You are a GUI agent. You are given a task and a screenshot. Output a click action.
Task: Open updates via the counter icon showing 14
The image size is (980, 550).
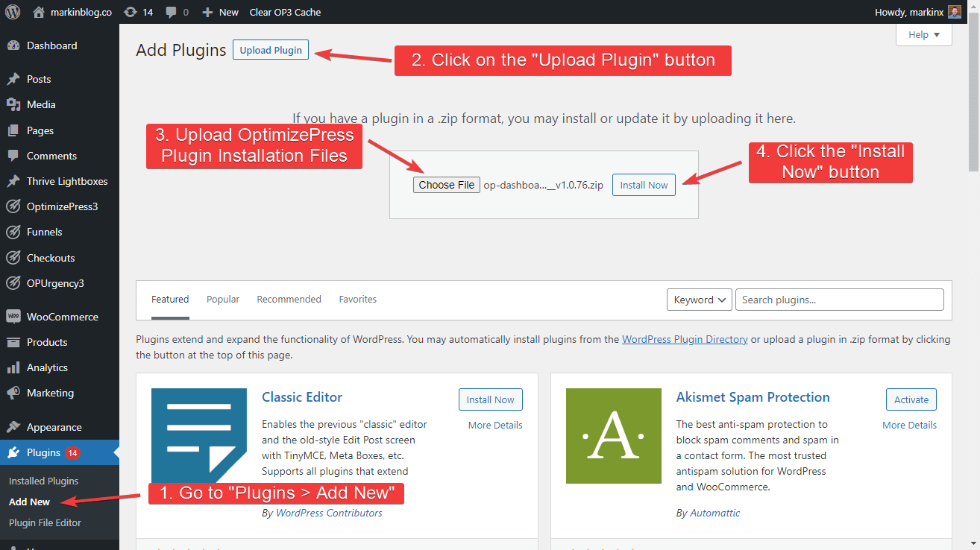(x=139, y=11)
